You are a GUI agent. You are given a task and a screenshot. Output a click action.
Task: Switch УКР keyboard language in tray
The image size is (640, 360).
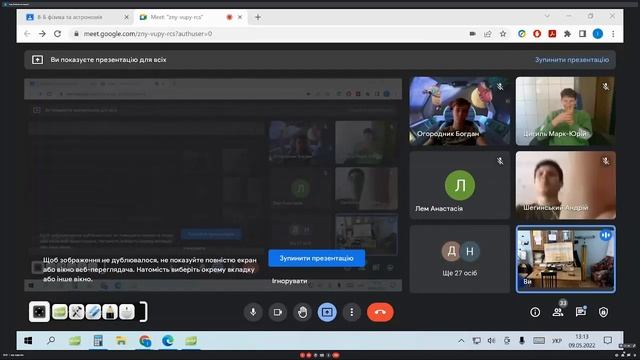(x=557, y=341)
